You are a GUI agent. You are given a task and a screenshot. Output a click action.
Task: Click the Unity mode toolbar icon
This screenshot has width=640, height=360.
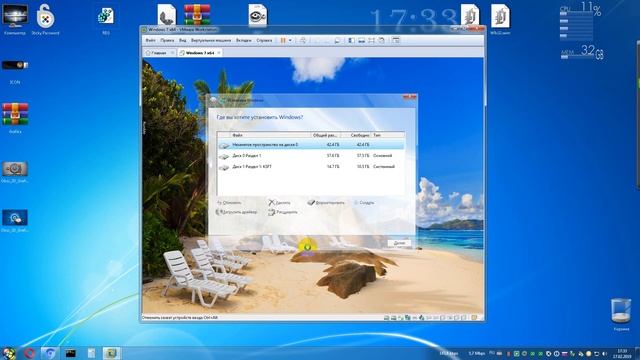pyautogui.click(x=381, y=40)
